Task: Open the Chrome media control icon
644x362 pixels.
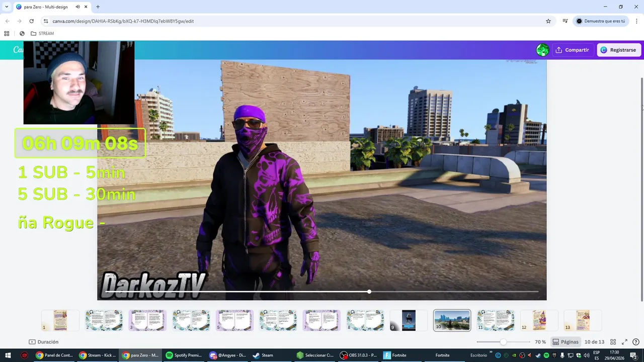Action: coord(565,21)
